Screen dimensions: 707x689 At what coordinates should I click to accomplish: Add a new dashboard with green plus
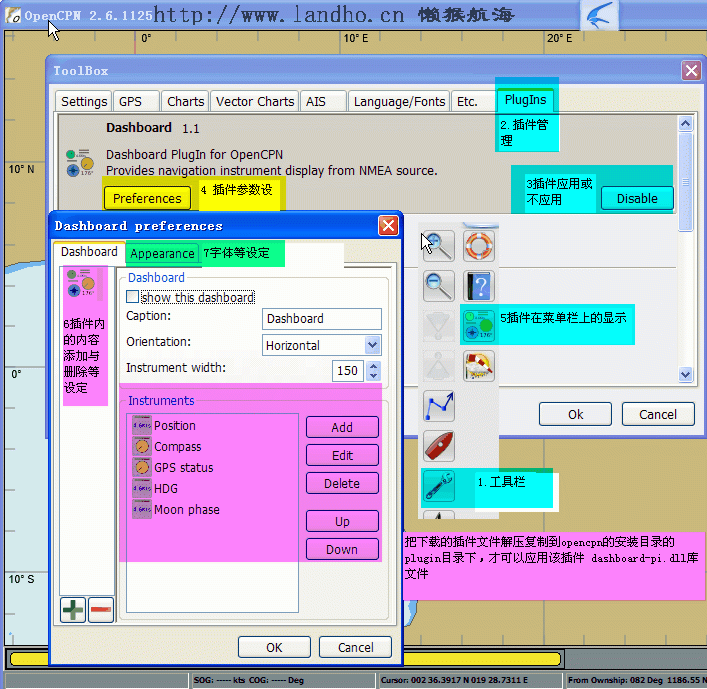coord(73,610)
